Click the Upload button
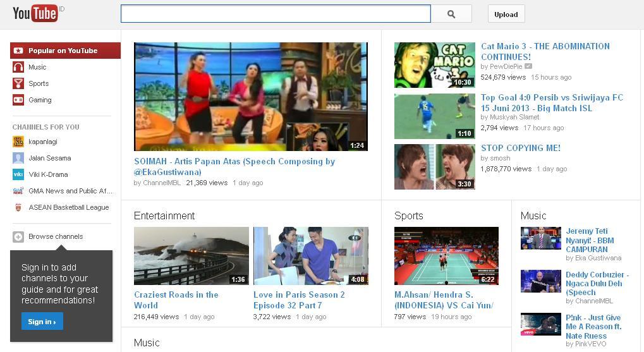The height and width of the screenshot is (352, 644). click(506, 15)
